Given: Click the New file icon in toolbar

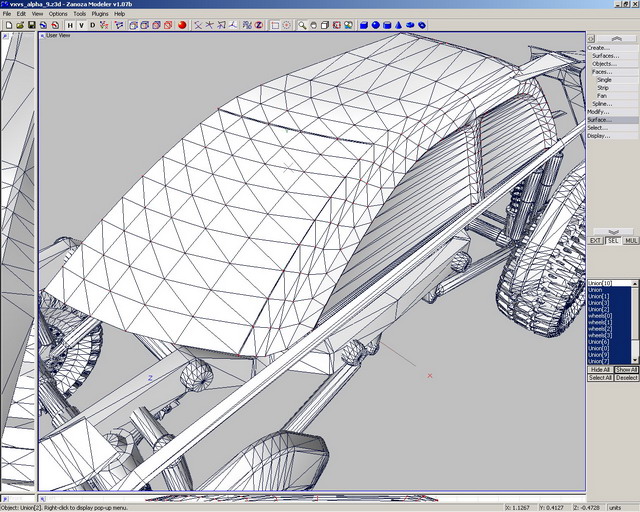Looking at the screenshot, I should pos(7,25).
